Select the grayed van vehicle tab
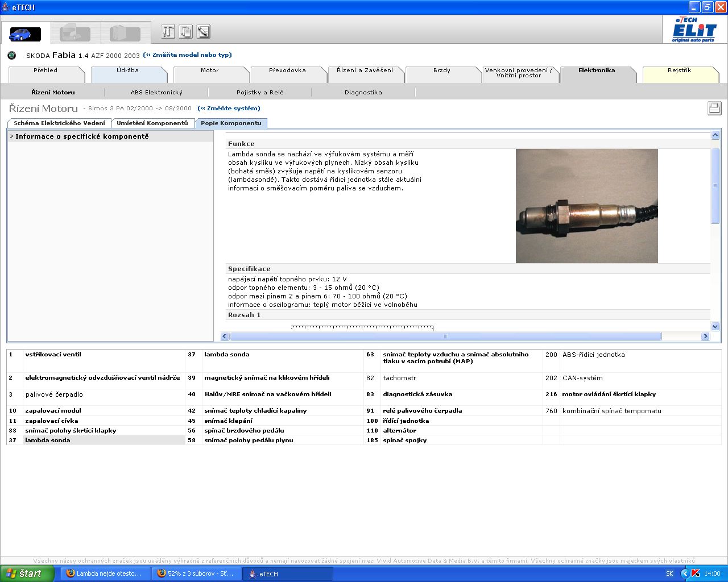This screenshot has width=728, height=582. point(125,33)
